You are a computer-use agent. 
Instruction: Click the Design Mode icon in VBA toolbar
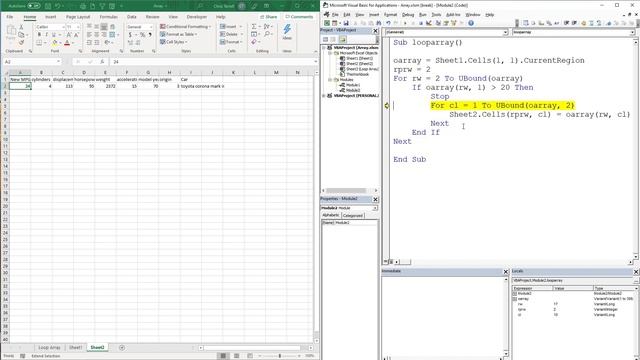pos(429,23)
